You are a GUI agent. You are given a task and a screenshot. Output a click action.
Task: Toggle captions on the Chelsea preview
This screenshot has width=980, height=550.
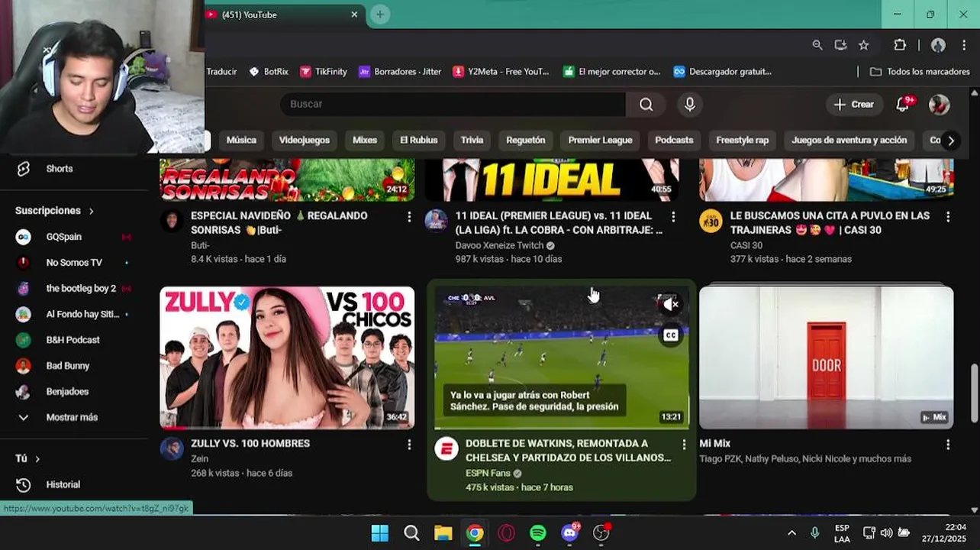[x=670, y=335]
